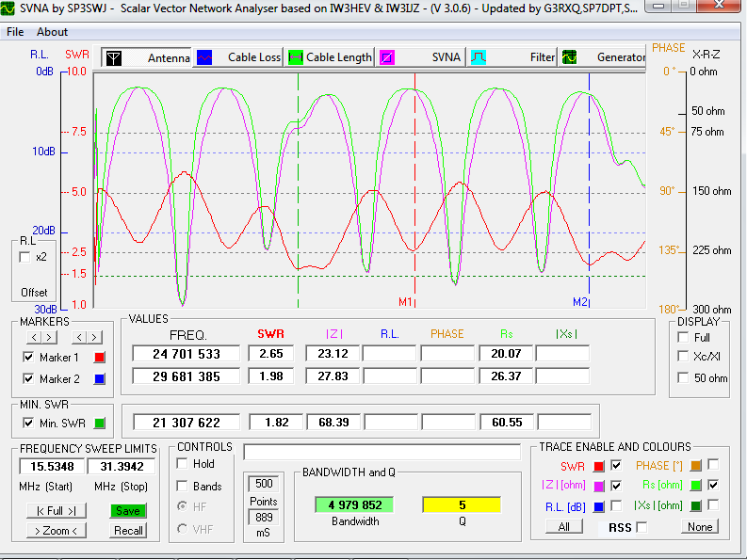The width and height of the screenshot is (747, 560).
Task: Enable the Xc/Xl display checkbox
Action: [684, 357]
